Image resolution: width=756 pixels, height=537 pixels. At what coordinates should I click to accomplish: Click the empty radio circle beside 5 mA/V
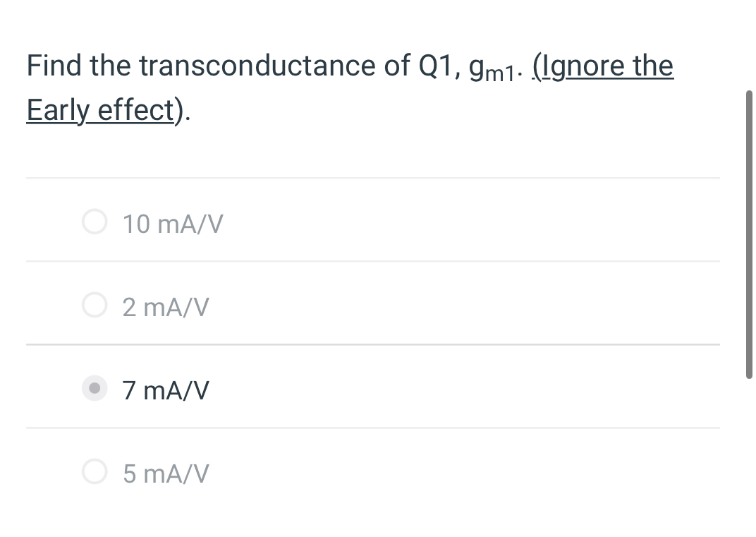[x=94, y=471]
